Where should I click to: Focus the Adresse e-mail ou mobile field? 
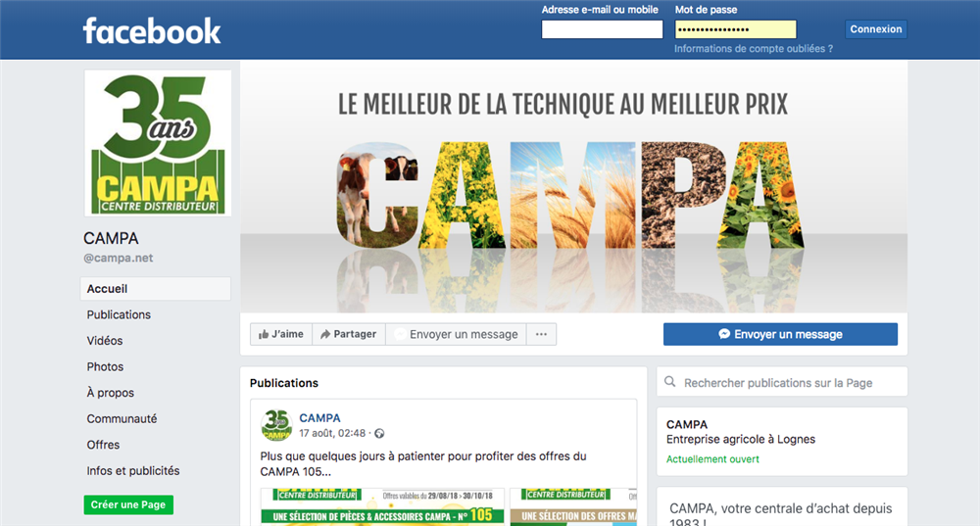pos(602,29)
